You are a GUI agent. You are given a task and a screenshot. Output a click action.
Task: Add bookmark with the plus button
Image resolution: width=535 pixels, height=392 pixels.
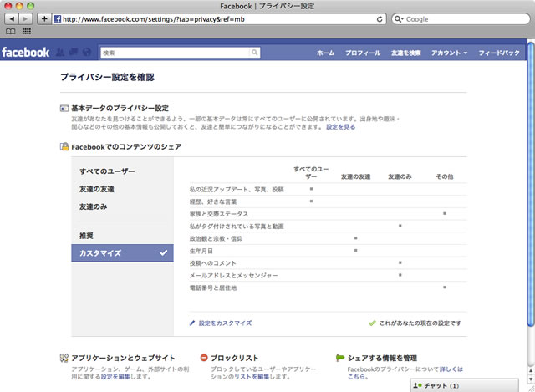(44, 18)
